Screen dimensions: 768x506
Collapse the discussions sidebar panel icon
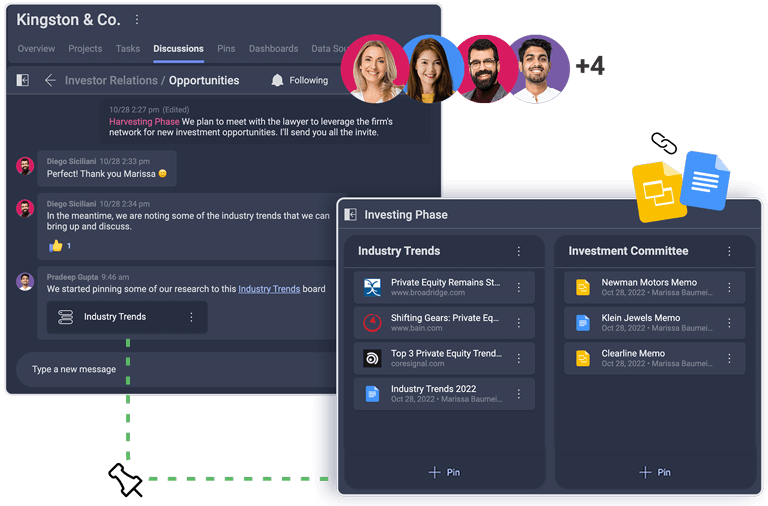coord(23,80)
